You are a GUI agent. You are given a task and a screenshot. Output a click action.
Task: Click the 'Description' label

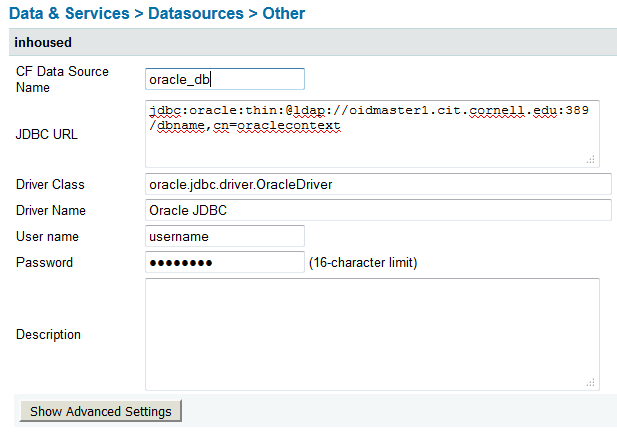point(48,335)
